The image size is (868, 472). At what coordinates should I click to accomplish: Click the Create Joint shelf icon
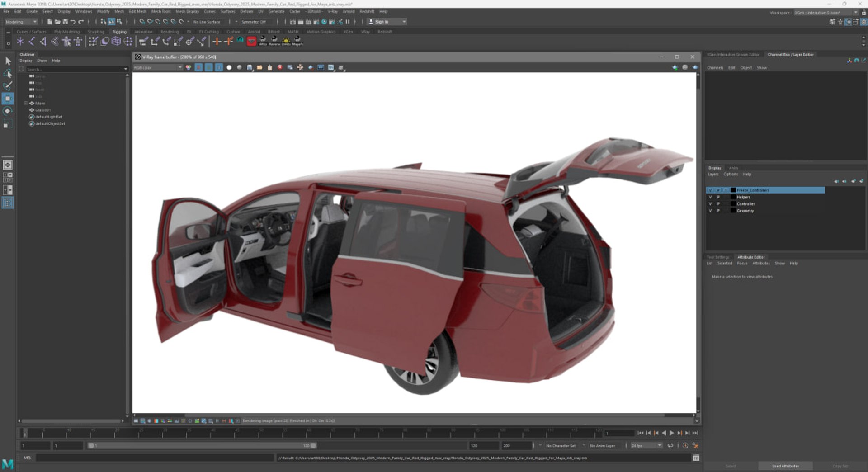tap(32, 42)
